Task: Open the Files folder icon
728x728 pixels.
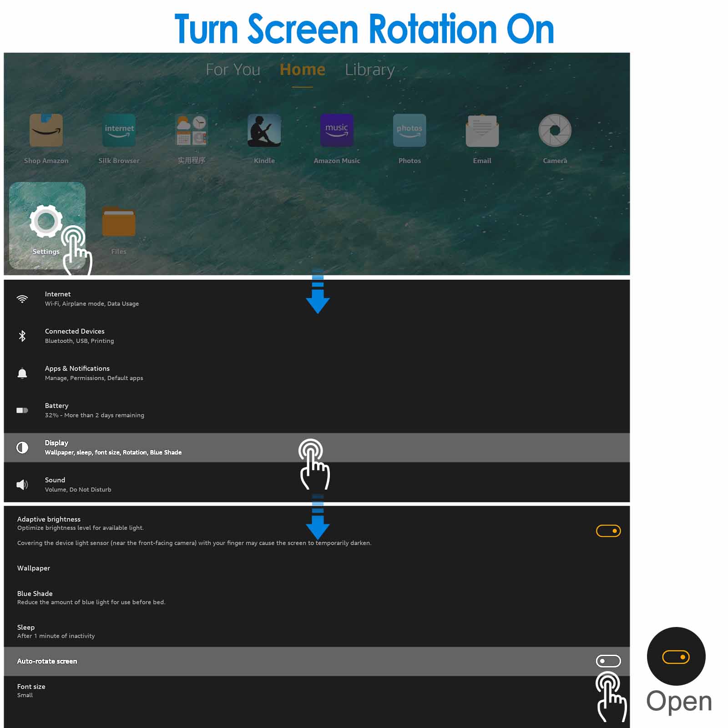Action: pyautogui.click(x=119, y=222)
